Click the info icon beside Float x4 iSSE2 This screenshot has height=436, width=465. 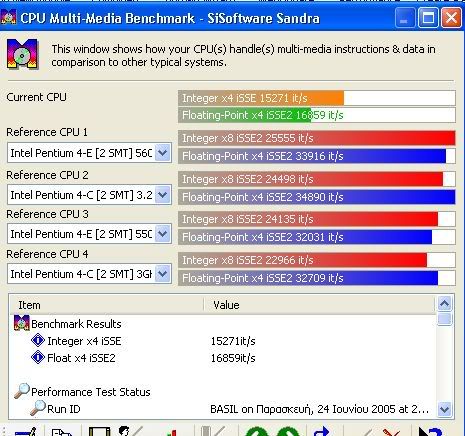tap(38, 357)
